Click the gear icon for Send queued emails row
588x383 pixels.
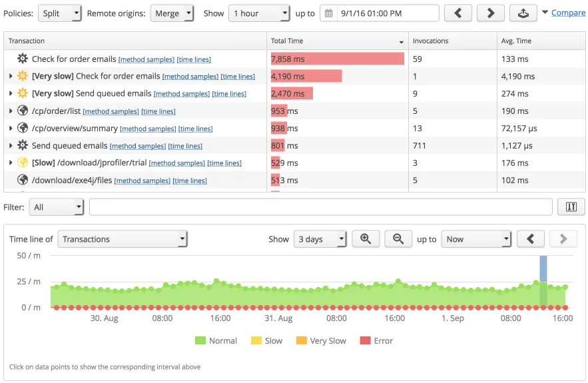(23, 145)
